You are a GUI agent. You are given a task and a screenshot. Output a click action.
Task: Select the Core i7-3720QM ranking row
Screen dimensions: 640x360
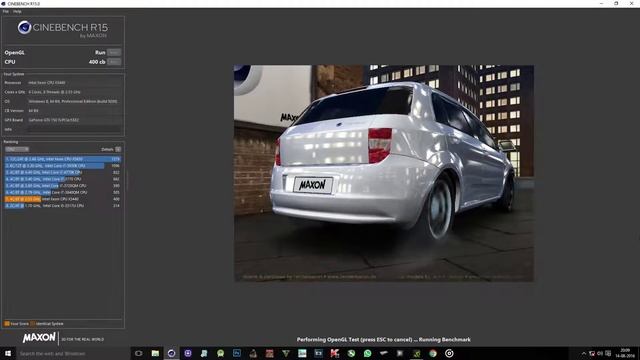tap(62, 186)
